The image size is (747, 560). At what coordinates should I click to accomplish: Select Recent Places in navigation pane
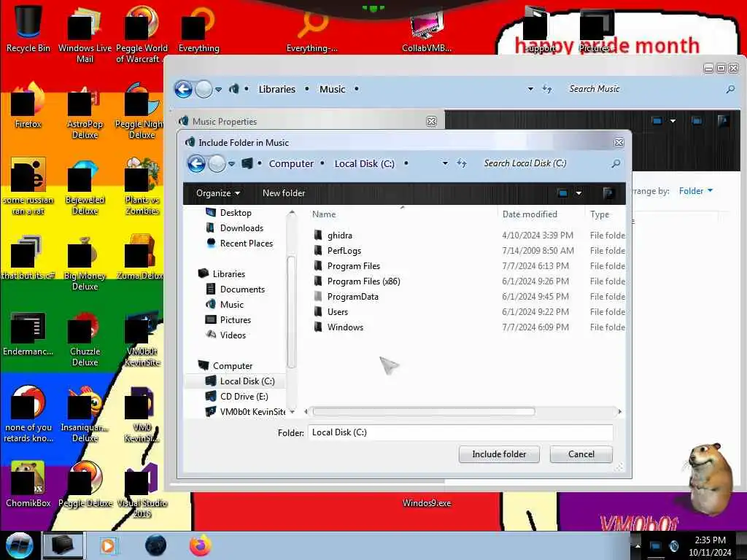tap(247, 244)
